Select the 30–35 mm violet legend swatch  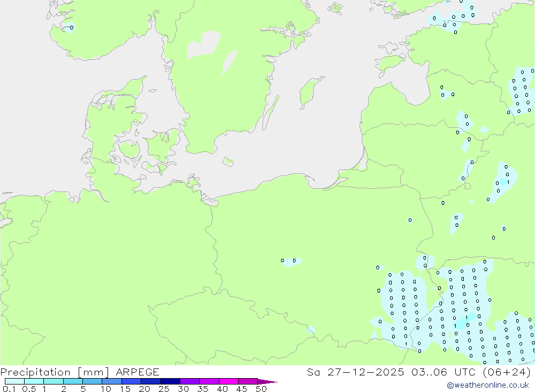[189, 381]
